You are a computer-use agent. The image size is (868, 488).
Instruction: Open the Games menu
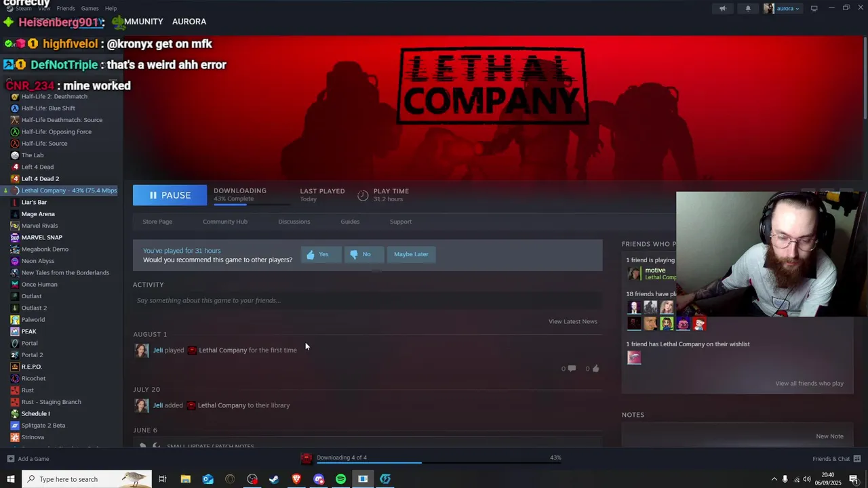[x=90, y=8]
